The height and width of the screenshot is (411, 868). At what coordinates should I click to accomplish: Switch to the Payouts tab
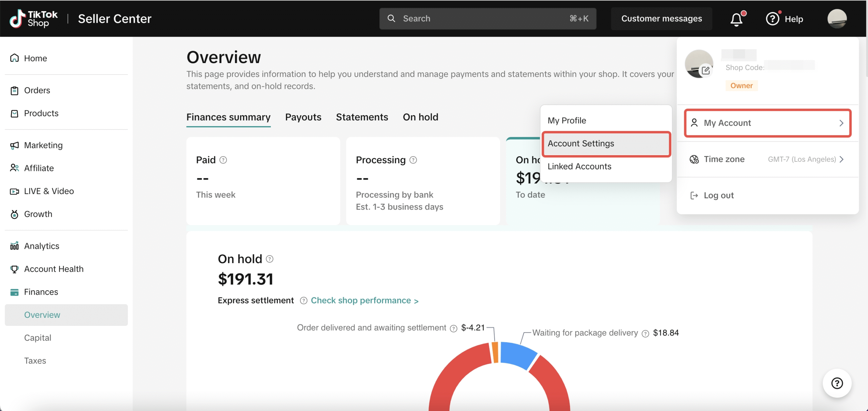click(x=303, y=117)
